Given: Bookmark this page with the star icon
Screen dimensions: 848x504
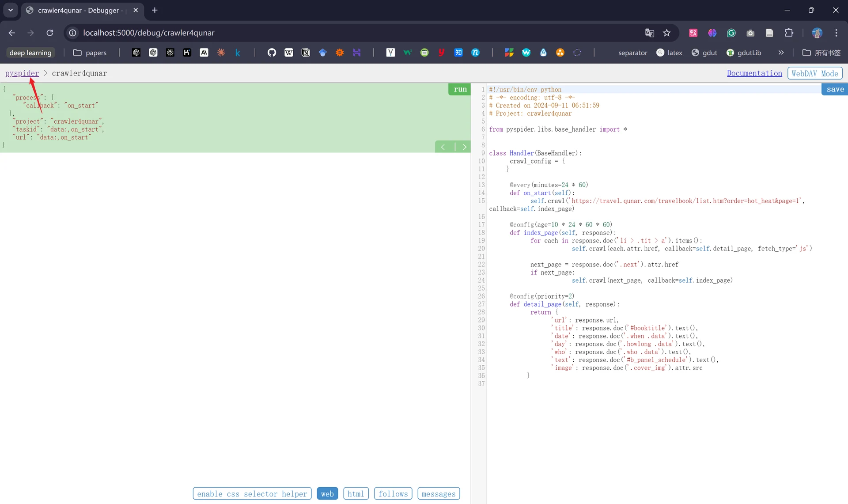Looking at the screenshot, I should click(667, 33).
